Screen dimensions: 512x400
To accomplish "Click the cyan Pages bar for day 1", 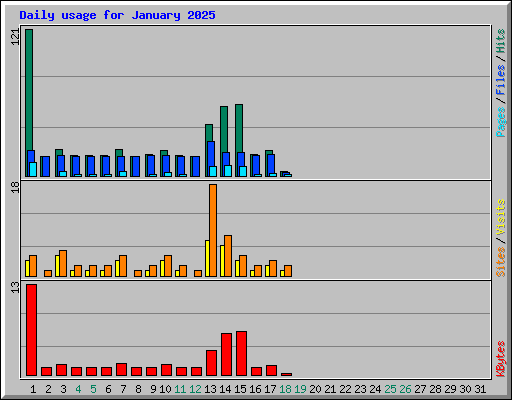I will [33, 169].
